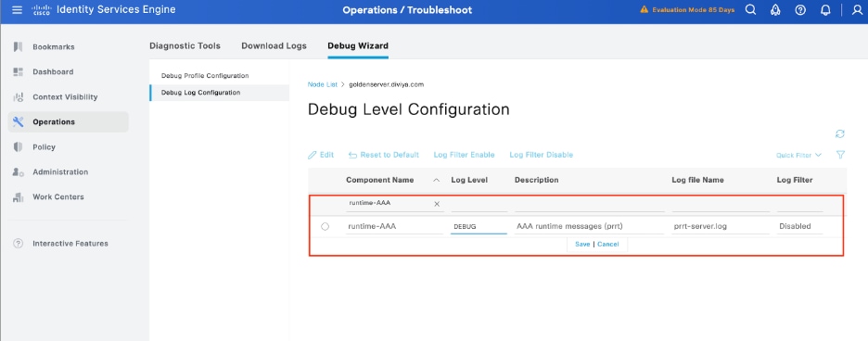Viewport: 868px width, 341px height.
Task: Click the Operations wrench icon
Action: click(18, 121)
